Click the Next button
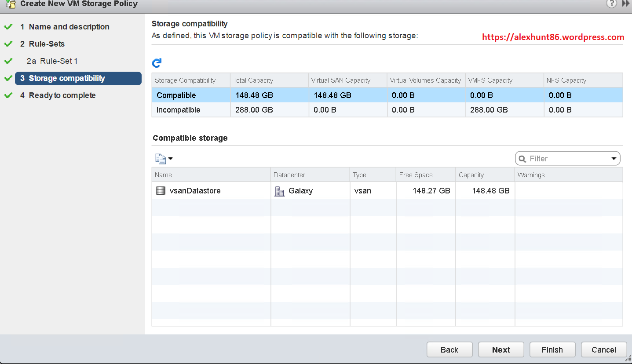The image size is (632, 364). click(x=501, y=349)
